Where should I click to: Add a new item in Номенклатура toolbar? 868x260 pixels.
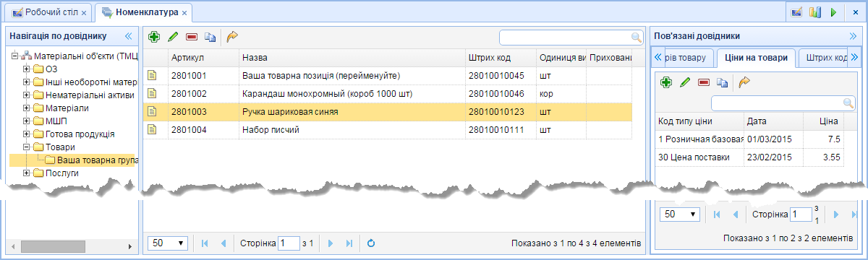click(154, 36)
